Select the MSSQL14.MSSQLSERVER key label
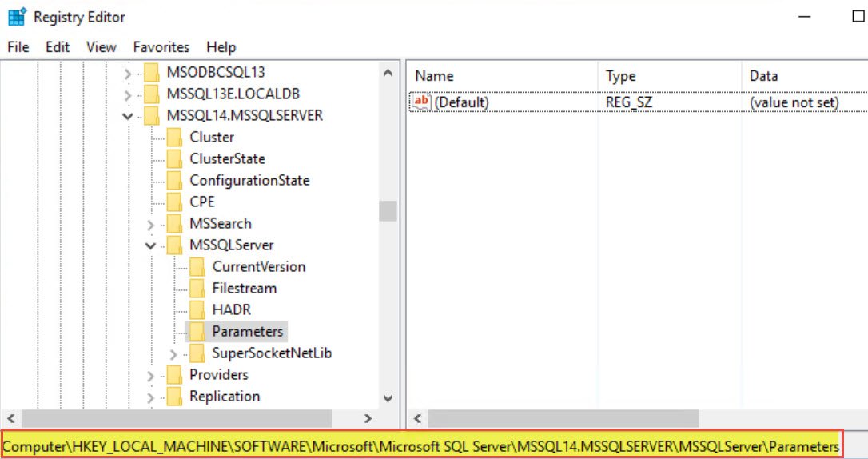Image resolution: width=868 pixels, height=459 pixels. pyautogui.click(x=245, y=115)
